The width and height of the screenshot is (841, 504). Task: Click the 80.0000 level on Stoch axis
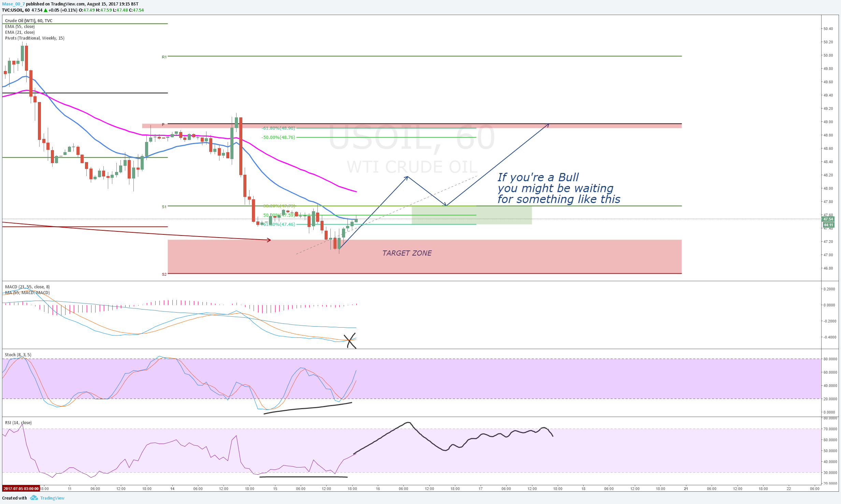[x=830, y=359]
